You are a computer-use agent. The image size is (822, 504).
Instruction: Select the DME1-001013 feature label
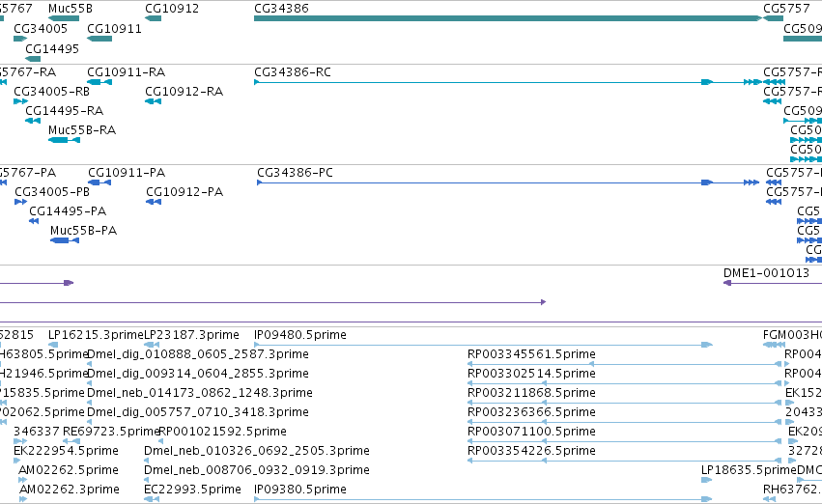click(766, 273)
